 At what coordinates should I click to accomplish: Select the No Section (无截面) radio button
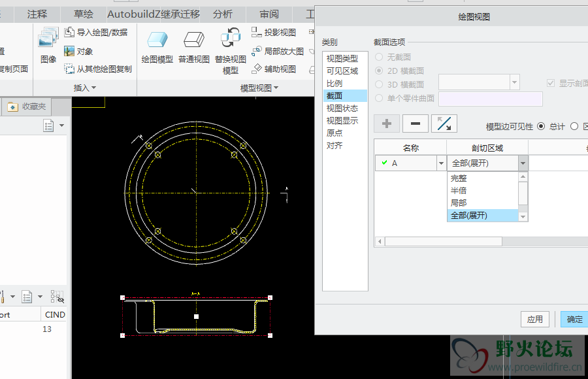point(379,57)
